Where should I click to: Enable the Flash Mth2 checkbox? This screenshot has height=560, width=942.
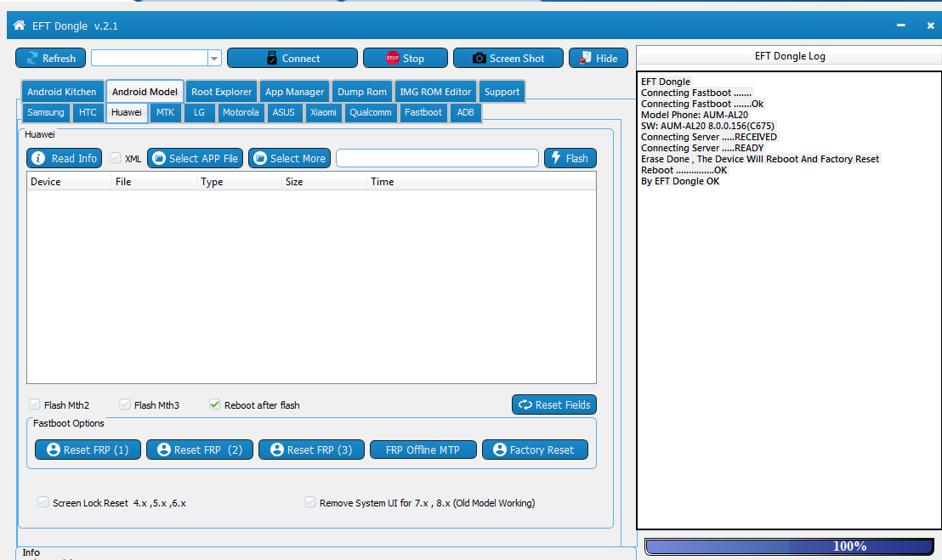pyautogui.click(x=35, y=404)
